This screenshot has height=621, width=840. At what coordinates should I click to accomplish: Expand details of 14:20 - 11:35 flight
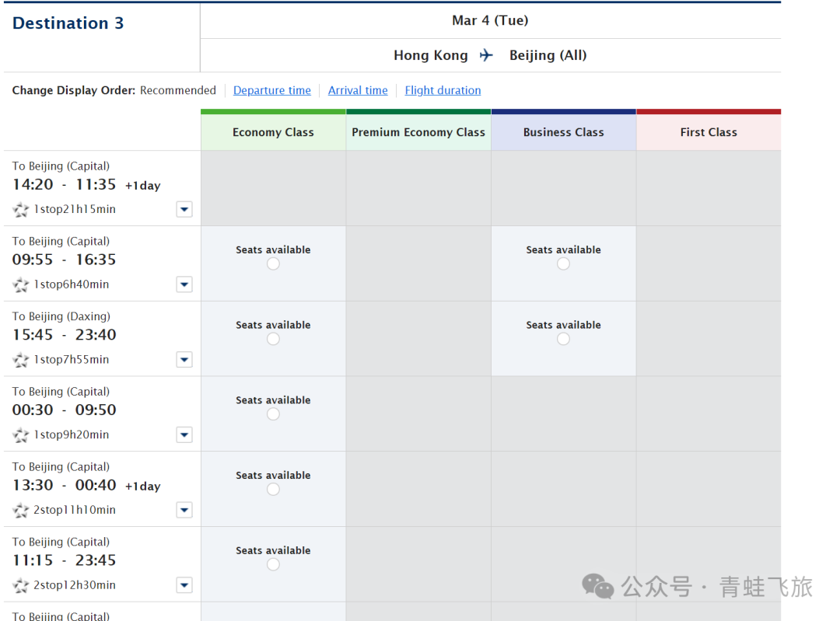point(184,209)
